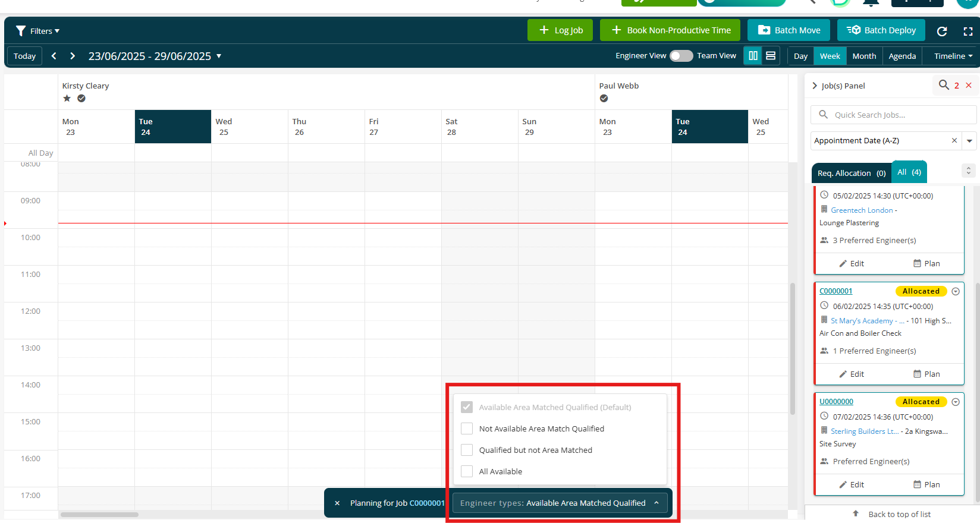Click the star icon under Kirsty Cleary

[x=67, y=99]
